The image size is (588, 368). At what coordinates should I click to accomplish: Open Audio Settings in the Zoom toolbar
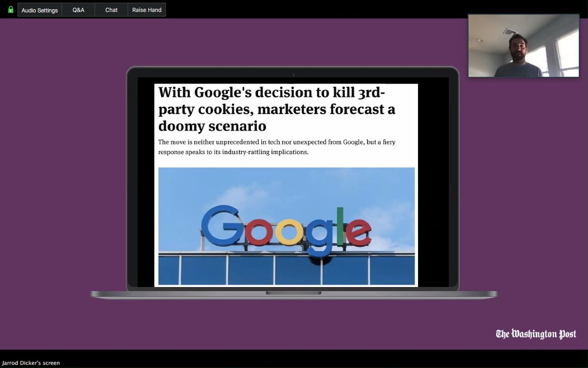coord(40,10)
